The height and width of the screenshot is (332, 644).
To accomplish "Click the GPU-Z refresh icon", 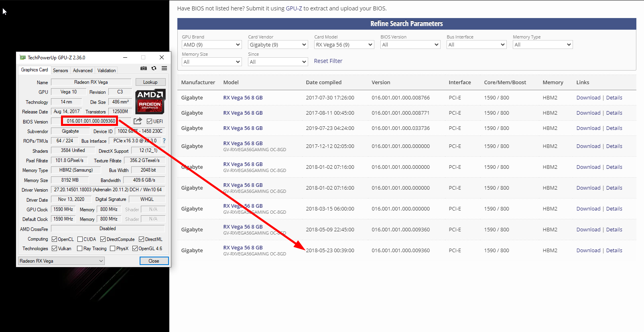I will (x=154, y=68).
